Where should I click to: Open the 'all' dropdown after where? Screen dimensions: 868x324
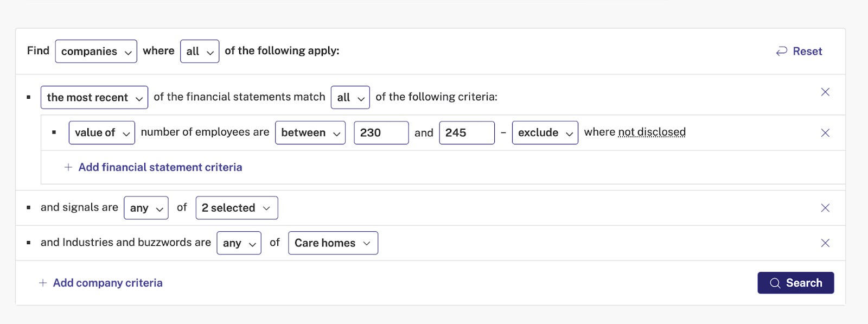pos(200,52)
